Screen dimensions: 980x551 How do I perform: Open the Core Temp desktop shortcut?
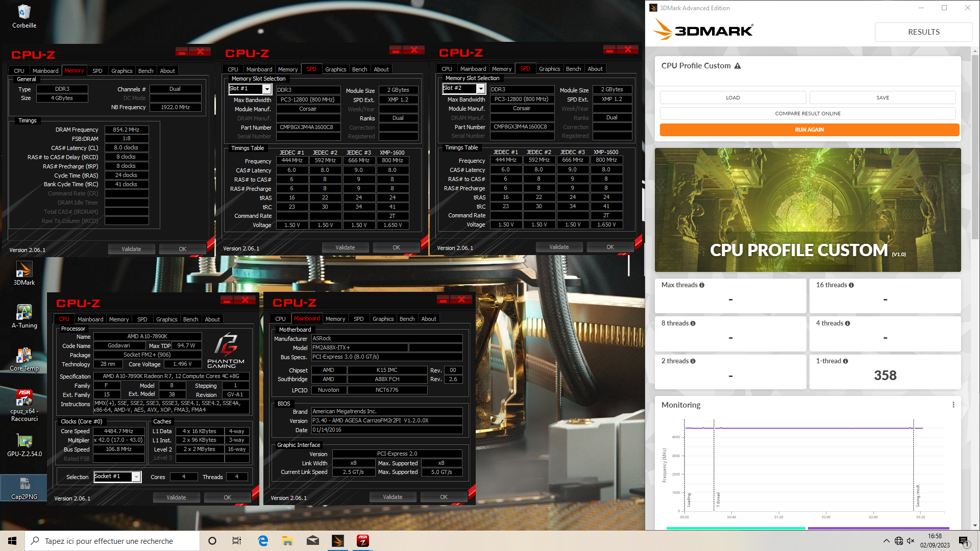(x=24, y=359)
